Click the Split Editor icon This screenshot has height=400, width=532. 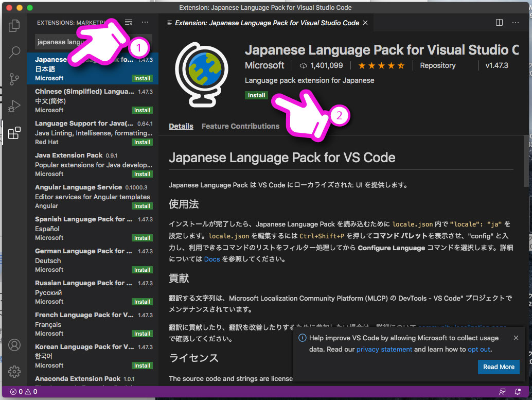pos(499,23)
